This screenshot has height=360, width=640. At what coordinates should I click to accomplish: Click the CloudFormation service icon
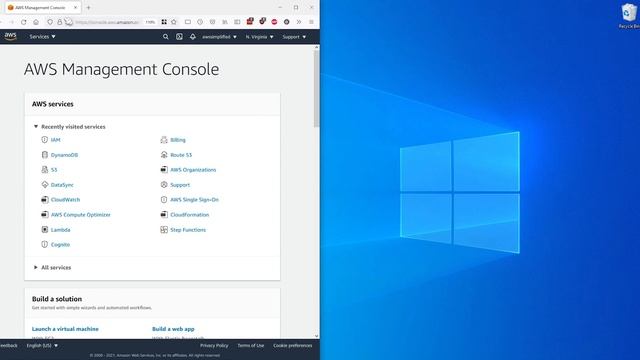[x=164, y=214]
